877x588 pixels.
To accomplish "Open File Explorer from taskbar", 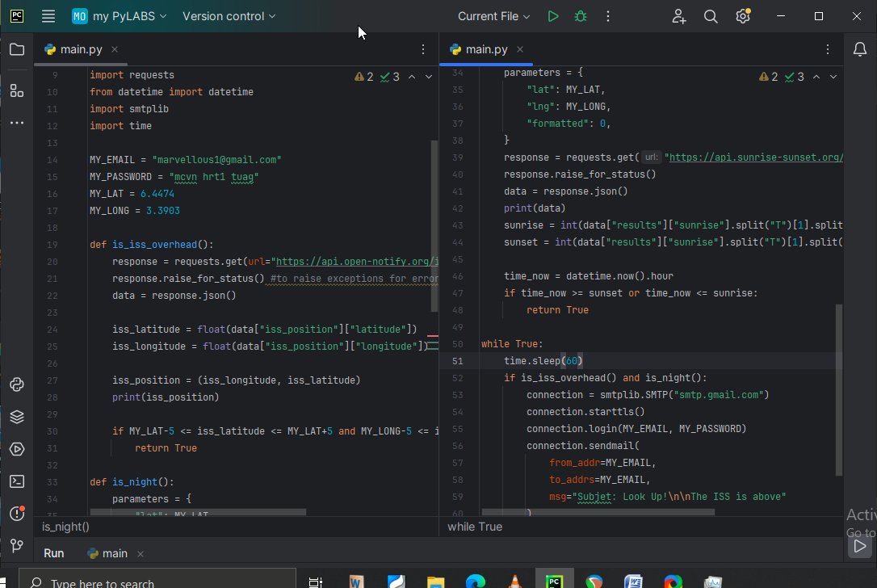I will coord(436,582).
